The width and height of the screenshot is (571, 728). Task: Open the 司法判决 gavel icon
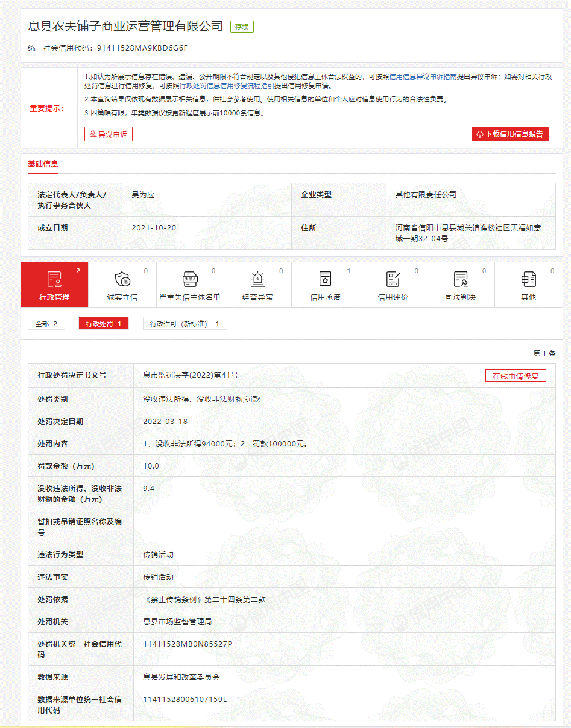click(x=461, y=279)
